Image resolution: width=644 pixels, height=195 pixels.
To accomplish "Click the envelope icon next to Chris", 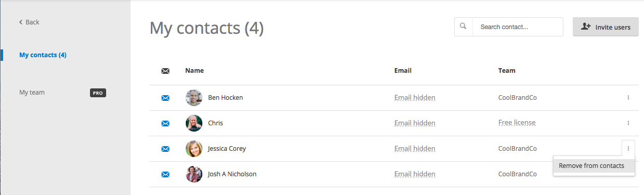I will pyautogui.click(x=165, y=123).
